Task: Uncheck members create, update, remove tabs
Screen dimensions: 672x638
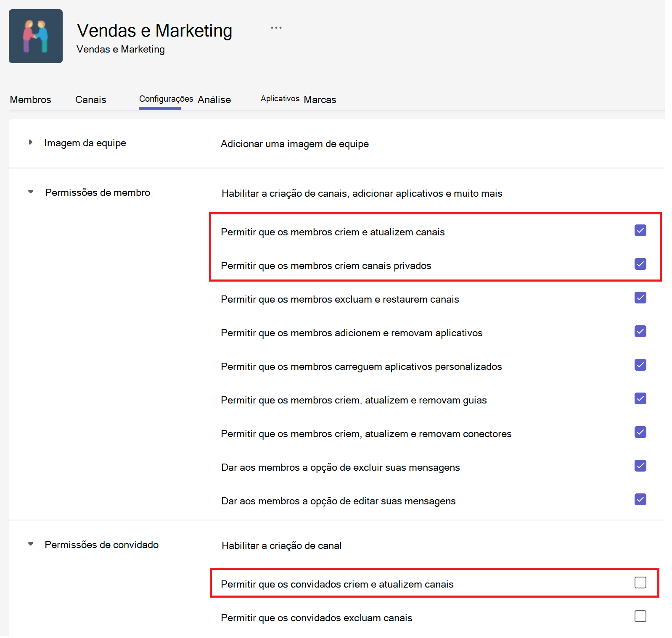Action: [640, 398]
